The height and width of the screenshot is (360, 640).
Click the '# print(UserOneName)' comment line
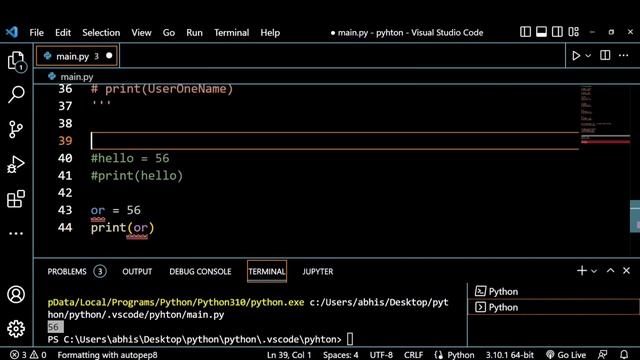pyautogui.click(x=162, y=89)
